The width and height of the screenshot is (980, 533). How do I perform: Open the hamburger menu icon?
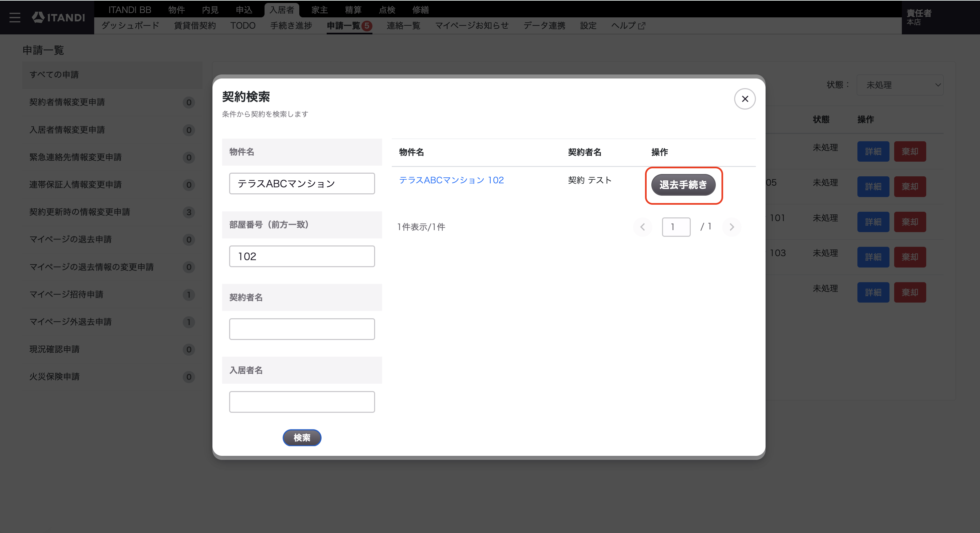15,17
